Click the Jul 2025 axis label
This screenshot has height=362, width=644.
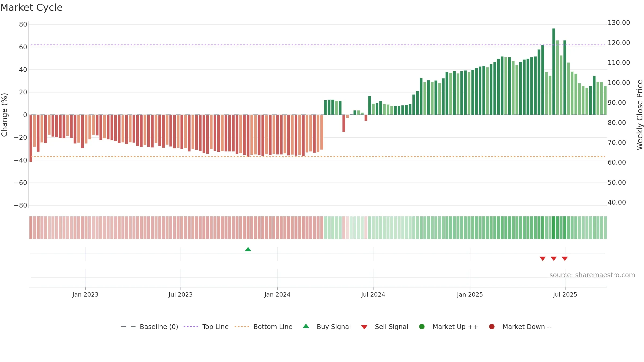click(x=565, y=295)
